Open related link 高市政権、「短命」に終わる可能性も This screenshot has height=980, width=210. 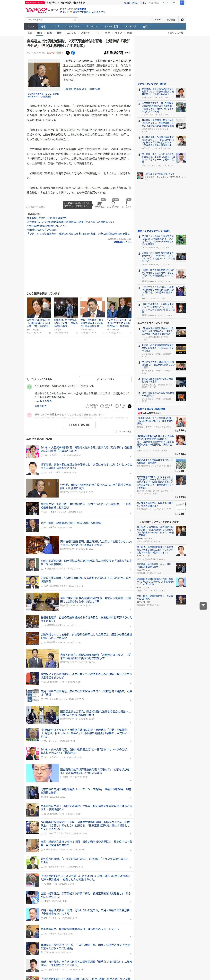coord(47,218)
